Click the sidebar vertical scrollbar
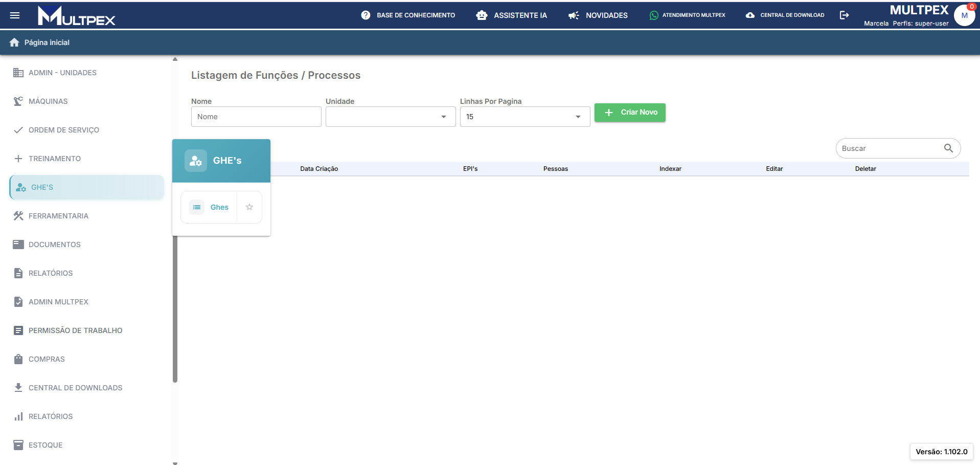The height and width of the screenshot is (465, 980). [x=175, y=309]
